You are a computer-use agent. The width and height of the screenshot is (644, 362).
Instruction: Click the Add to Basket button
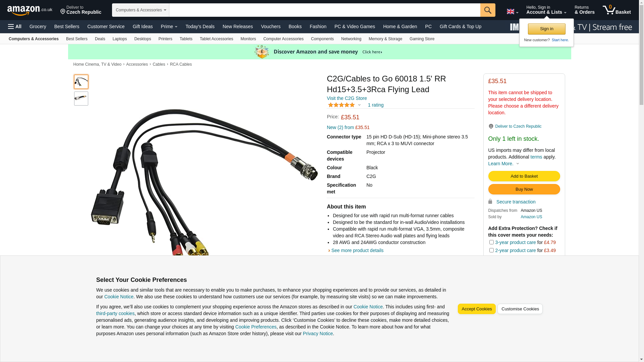(x=524, y=176)
